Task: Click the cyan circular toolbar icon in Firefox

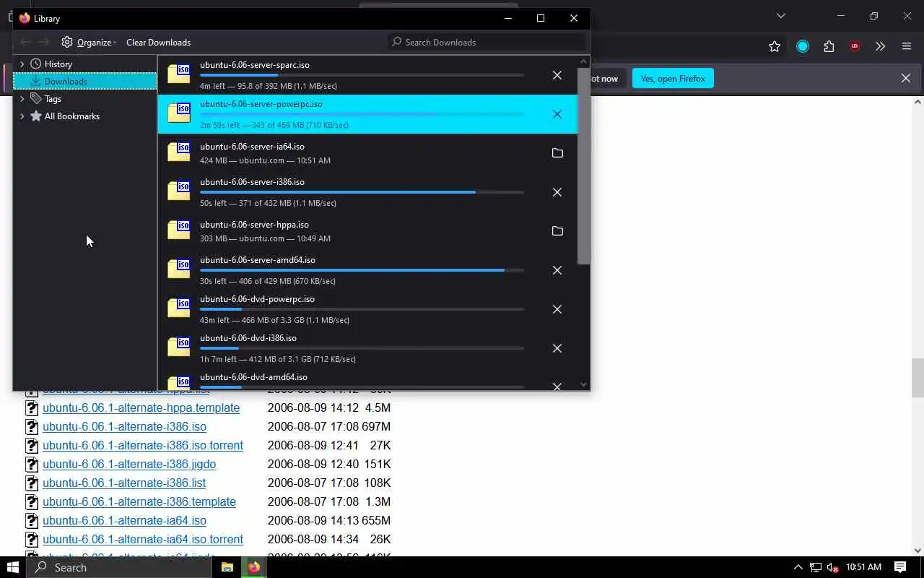Action: [802, 46]
